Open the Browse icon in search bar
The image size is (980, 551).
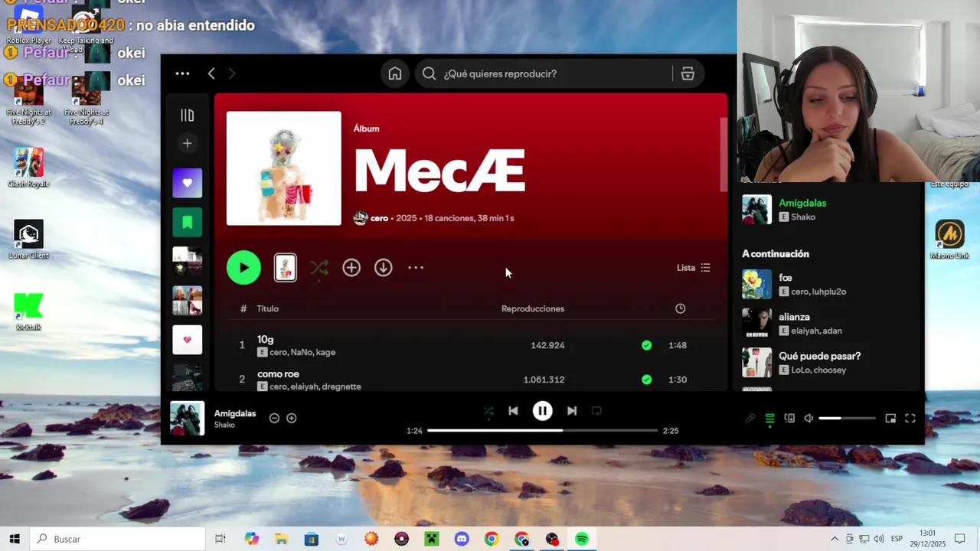[x=688, y=73]
